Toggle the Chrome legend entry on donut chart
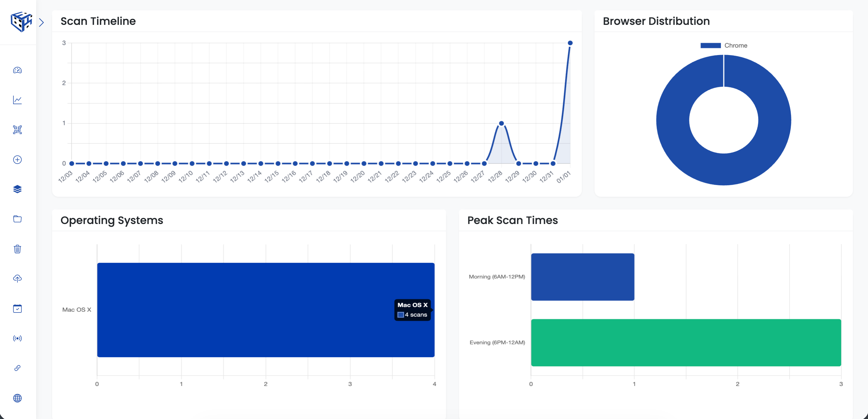Screen dimensions: 868x419 [x=724, y=45]
